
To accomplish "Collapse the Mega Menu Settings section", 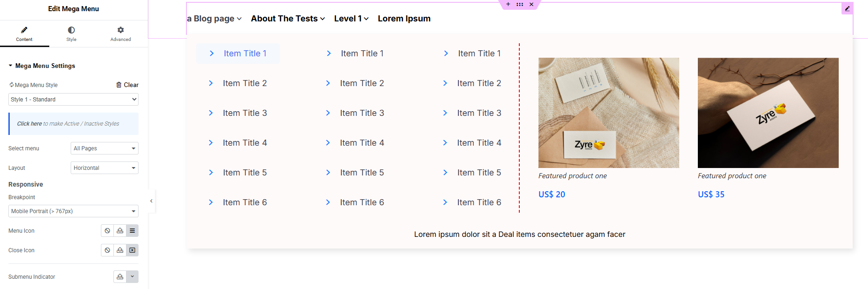I will (x=11, y=66).
